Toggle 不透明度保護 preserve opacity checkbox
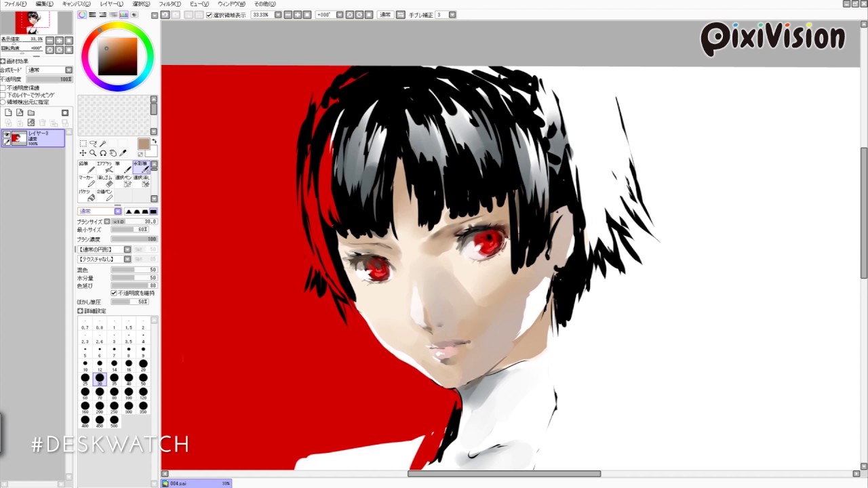 [x=3, y=88]
